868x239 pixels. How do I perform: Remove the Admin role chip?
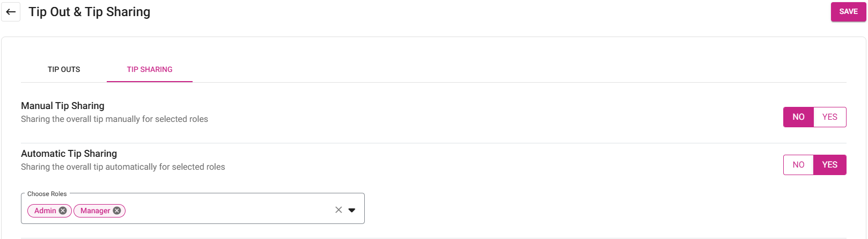[63, 211]
